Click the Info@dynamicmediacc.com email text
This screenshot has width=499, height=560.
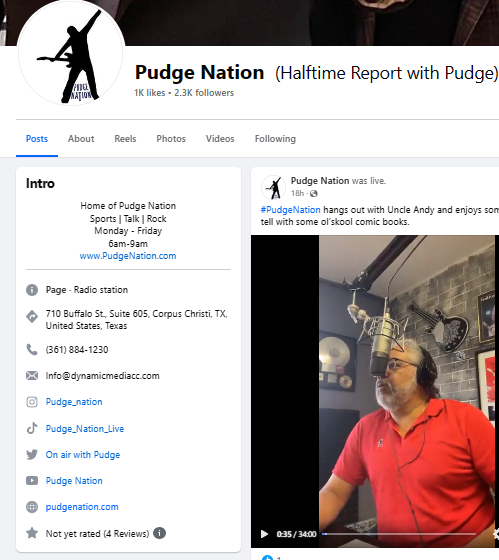point(103,376)
